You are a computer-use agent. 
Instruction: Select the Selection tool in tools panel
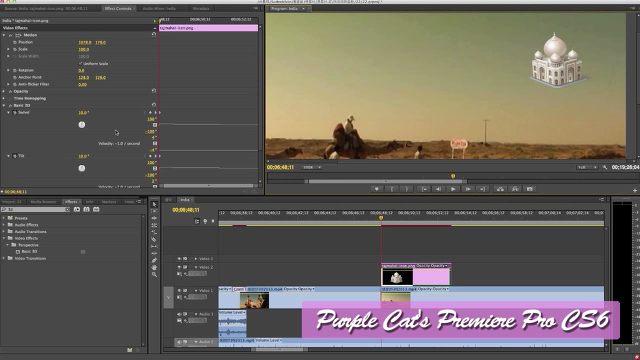point(154,204)
